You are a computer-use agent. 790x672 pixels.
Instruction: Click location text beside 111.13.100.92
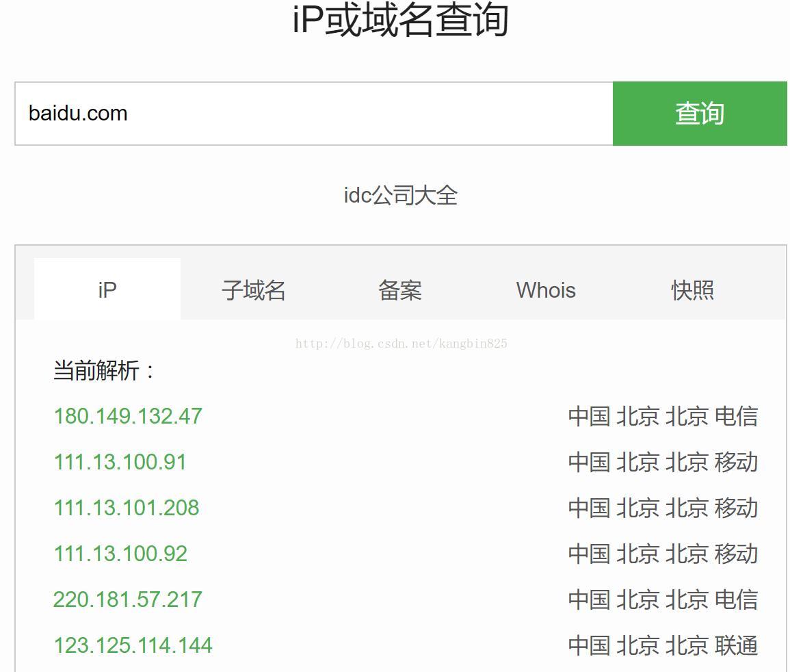tap(663, 554)
